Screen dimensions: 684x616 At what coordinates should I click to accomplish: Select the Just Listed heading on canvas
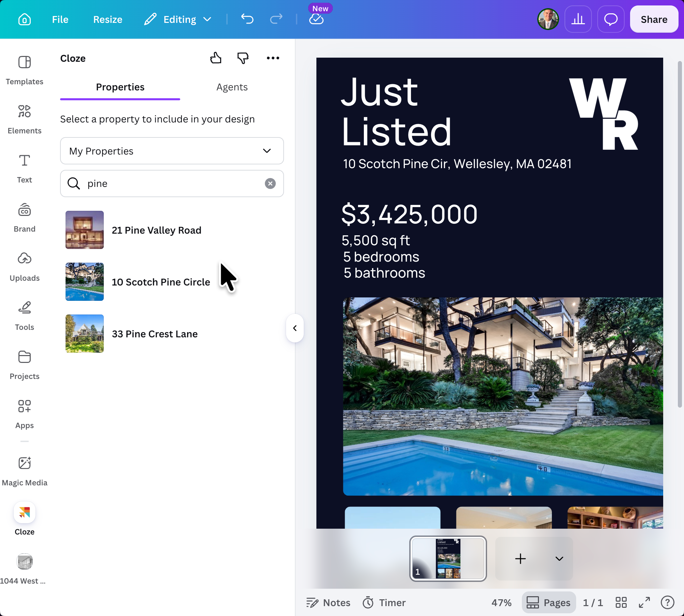click(x=397, y=111)
